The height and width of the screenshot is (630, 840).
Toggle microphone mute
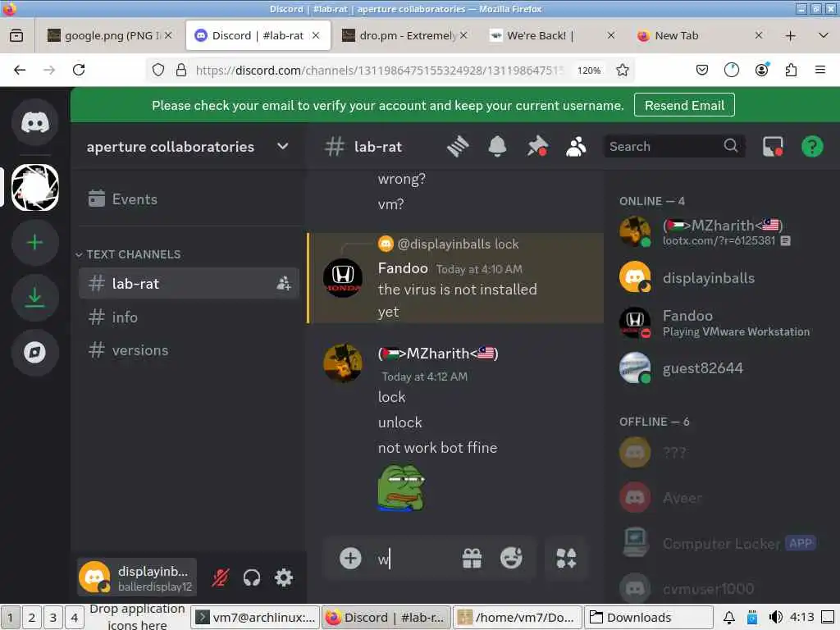[x=220, y=577]
